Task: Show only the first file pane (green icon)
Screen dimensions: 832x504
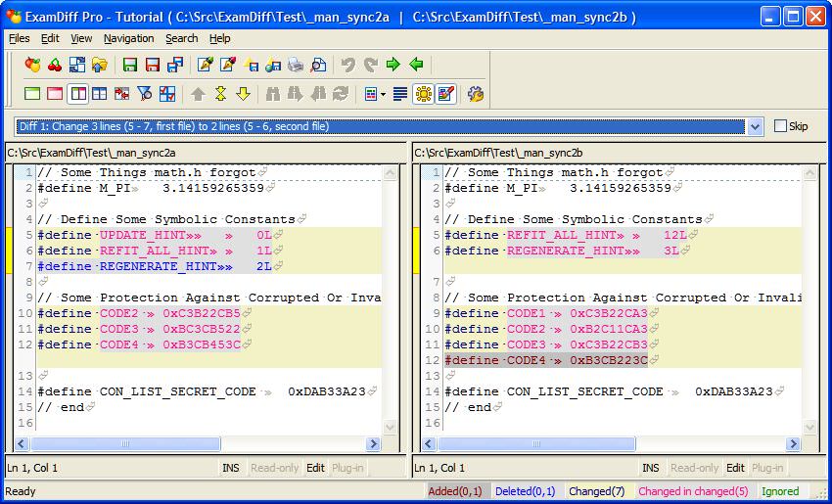Action: 32,94
